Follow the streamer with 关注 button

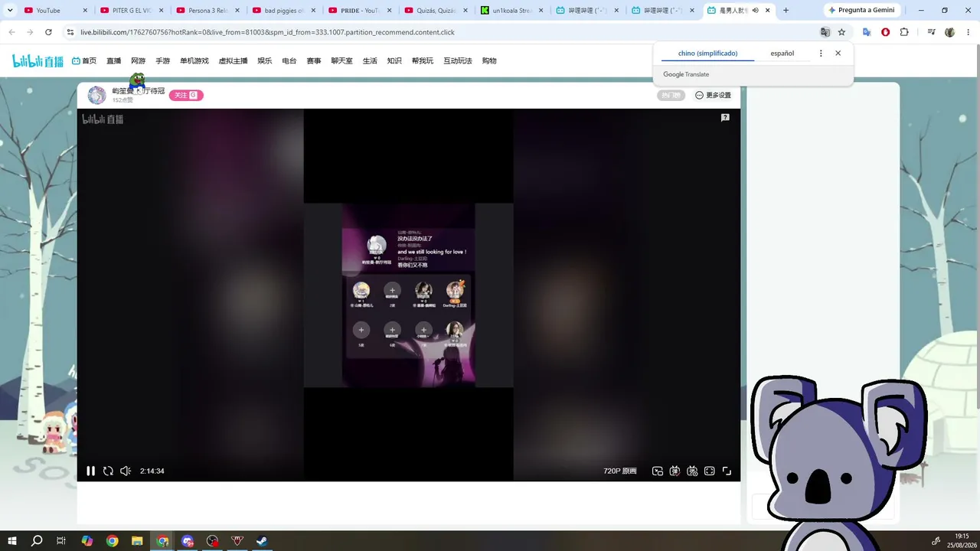[x=186, y=96]
